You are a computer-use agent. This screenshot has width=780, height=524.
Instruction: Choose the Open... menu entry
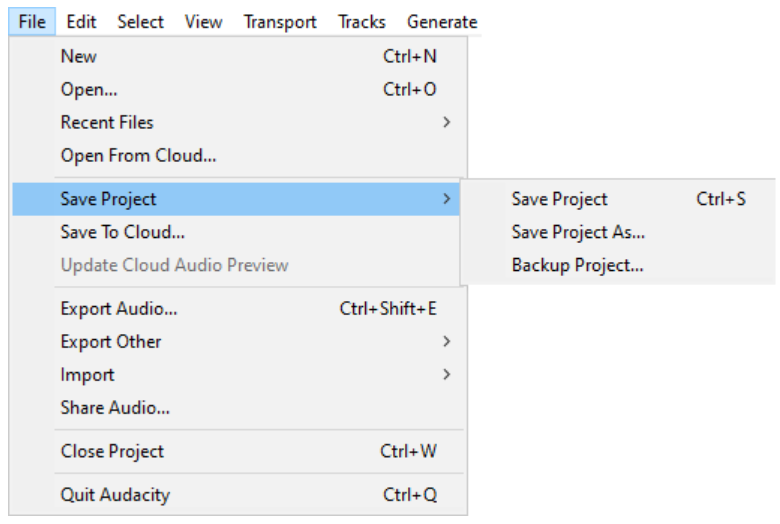(x=238, y=90)
